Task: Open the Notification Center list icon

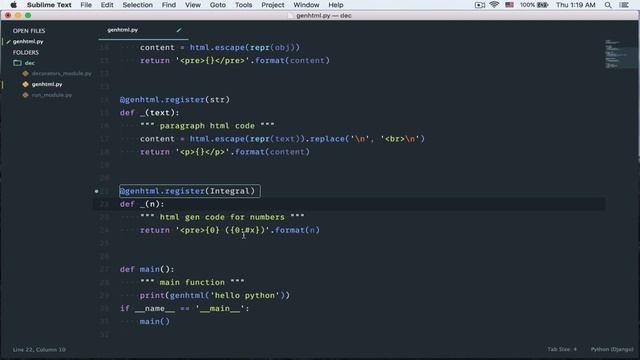Action: [624, 5]
